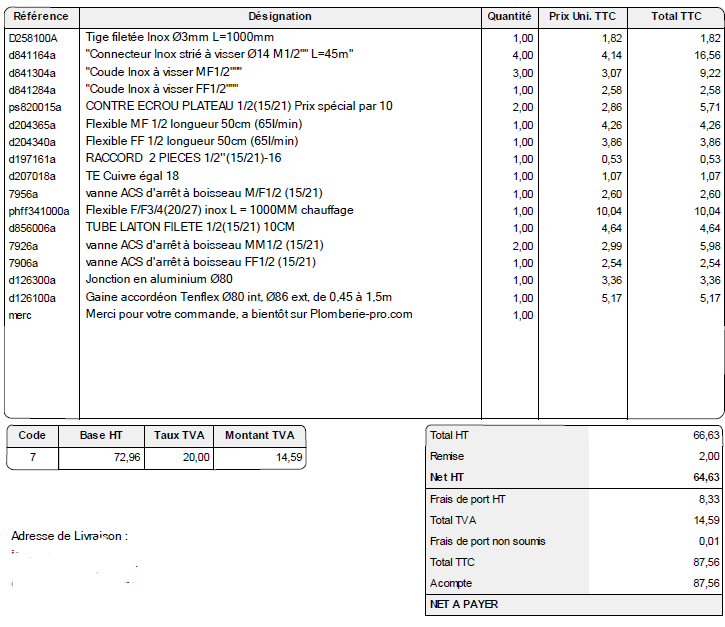Click the Référence column header
The width and height of the screenshot is (725, 627).
point(41,17)
